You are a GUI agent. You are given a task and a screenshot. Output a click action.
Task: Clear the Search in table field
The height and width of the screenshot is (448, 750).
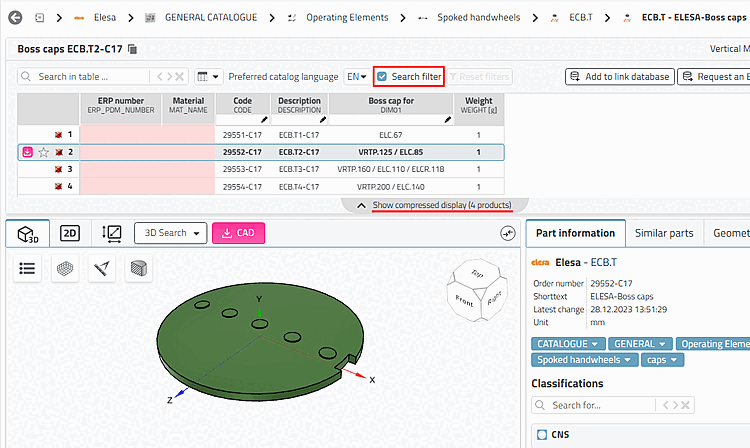[x=179, y=76]
